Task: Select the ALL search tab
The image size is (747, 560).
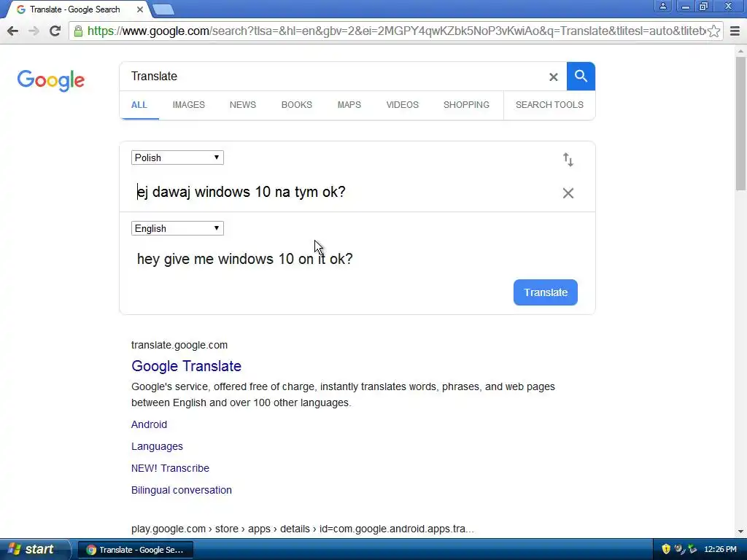Action: [139, 105]
